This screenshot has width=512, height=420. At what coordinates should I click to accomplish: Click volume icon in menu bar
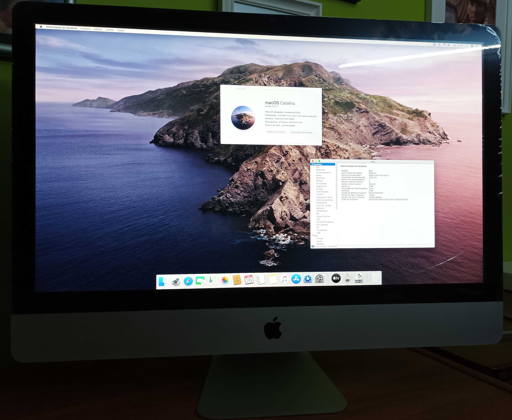pyautogui.click(x=449, y=45)
